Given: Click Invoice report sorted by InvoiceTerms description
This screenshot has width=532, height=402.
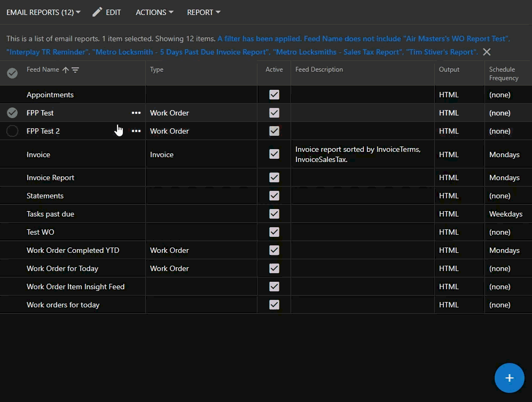Looking at the screenshot, I should (358, 154).
